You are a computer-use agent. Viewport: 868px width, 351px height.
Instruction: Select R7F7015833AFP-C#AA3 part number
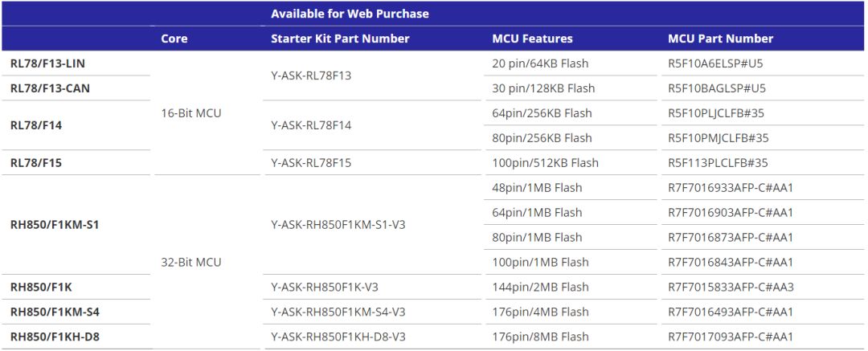(x=730, y=288)
